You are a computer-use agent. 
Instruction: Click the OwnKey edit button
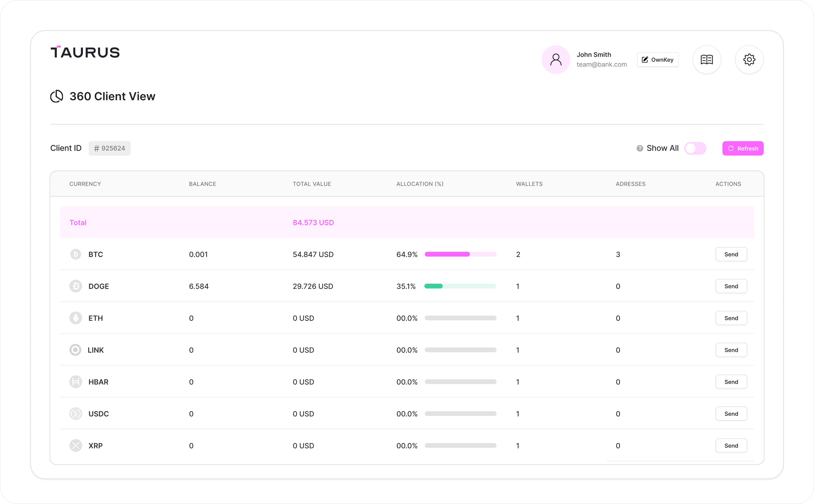coord(657,60)
